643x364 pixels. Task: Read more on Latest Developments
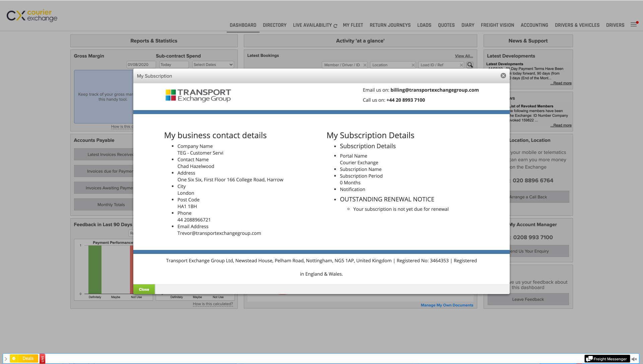pos(561,83)
